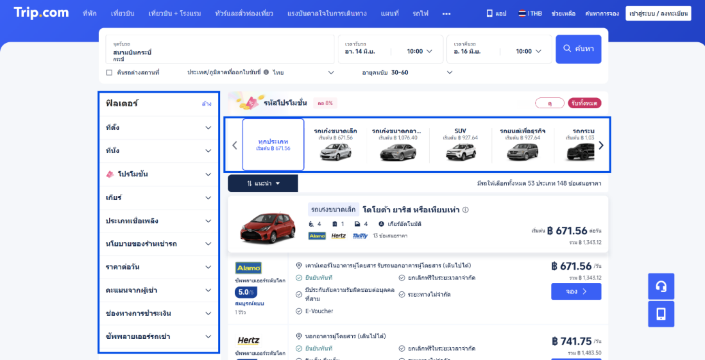Click the Alamo supplier logo in offer row

(248, 268)
